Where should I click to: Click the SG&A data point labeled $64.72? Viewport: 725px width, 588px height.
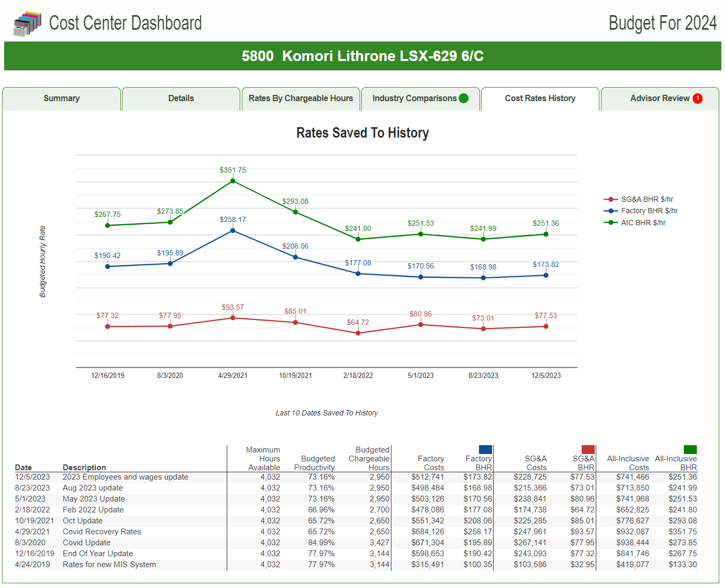(x=358, y=333)
